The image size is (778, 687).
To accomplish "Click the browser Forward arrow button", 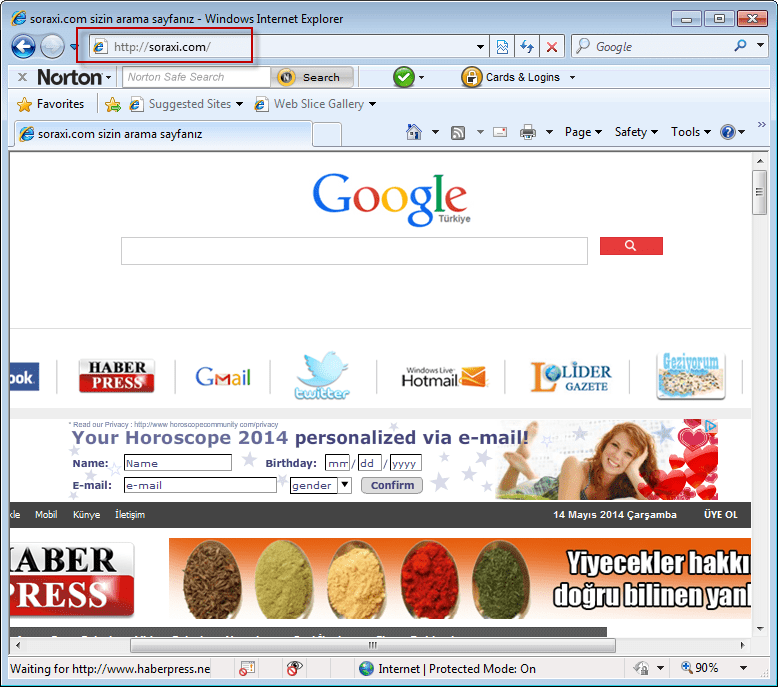I will coord(52,47).
